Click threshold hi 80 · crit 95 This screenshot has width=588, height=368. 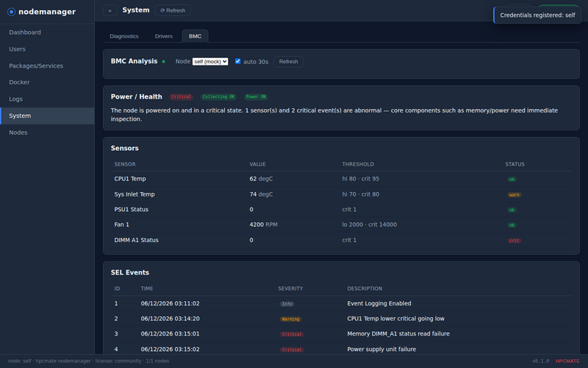[360, 179]
